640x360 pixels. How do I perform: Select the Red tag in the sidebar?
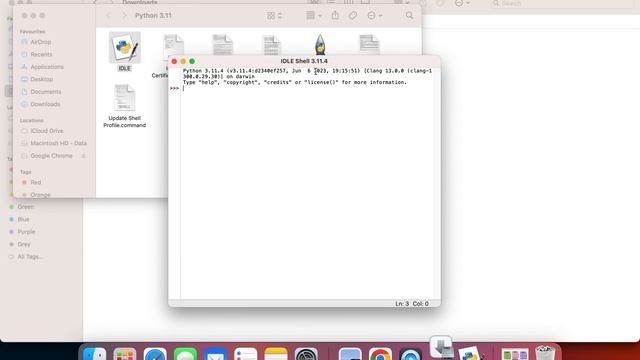click(x=36, y=182)
